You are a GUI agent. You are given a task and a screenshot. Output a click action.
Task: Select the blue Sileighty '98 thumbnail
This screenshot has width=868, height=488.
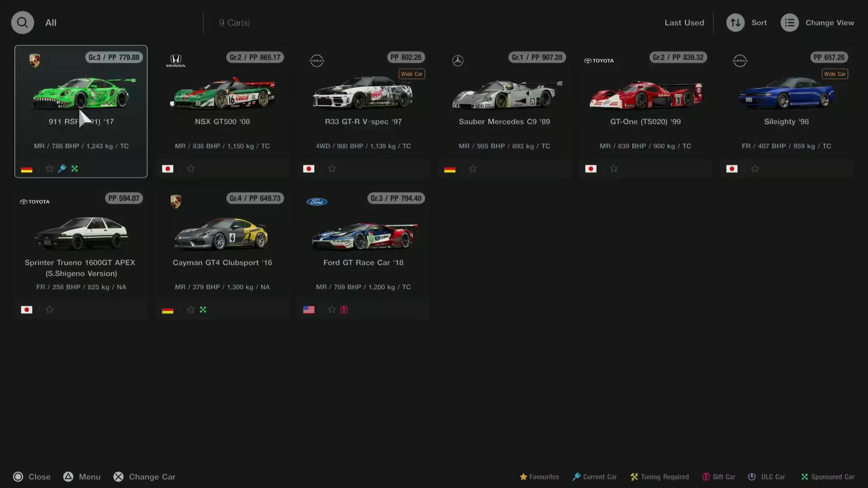787,93
